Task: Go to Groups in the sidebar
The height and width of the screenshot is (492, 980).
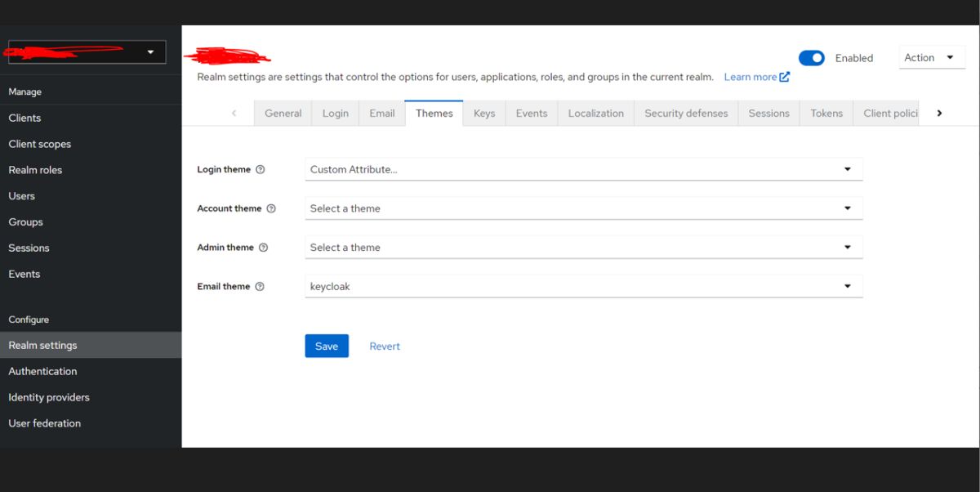Action: coord(91,222)
